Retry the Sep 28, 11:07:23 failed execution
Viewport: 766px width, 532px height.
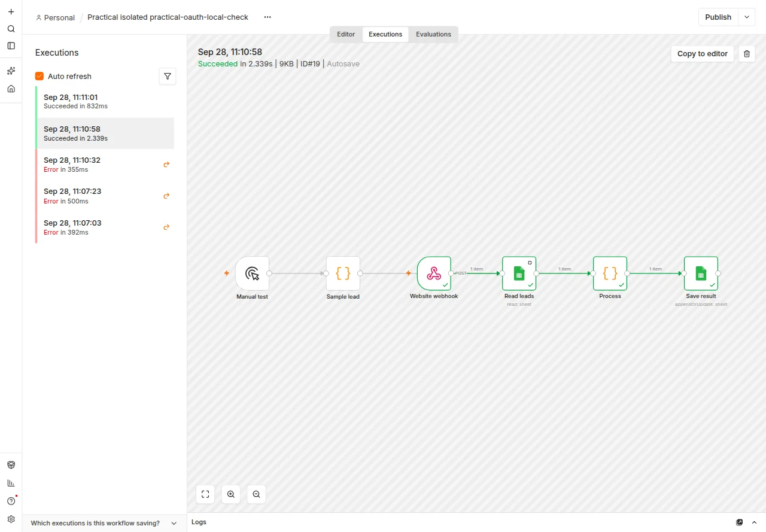[166, 196]
